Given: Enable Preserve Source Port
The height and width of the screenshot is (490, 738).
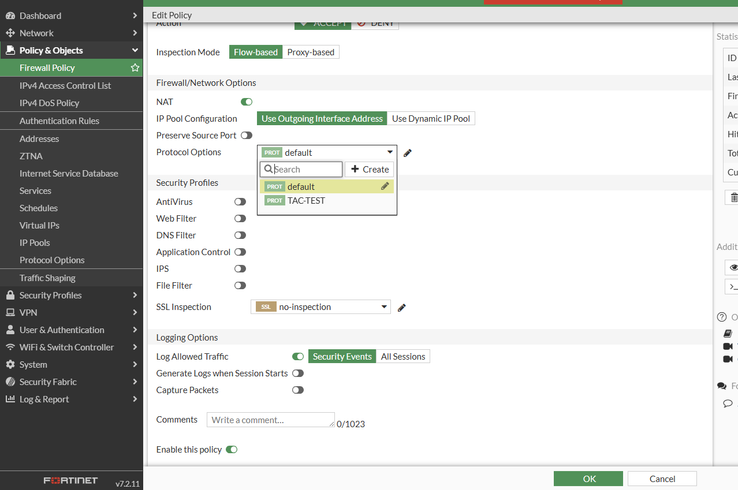Looking at the screenshot, I should pos(247,136).
